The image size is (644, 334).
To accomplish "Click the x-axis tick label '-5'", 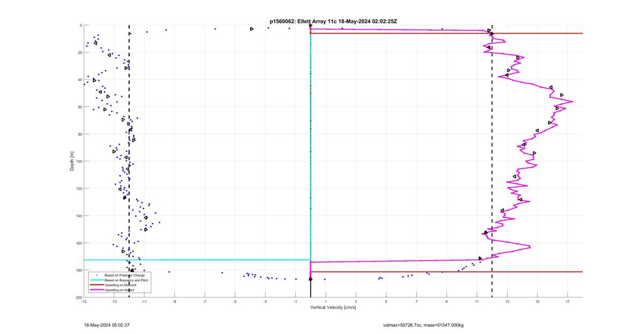I will point(235,302).
